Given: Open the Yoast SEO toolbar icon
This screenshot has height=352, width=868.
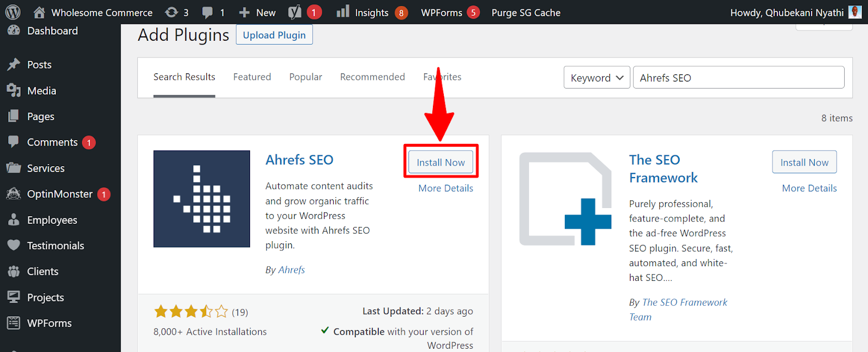Looking at the screenshot, I should [295, 12].
